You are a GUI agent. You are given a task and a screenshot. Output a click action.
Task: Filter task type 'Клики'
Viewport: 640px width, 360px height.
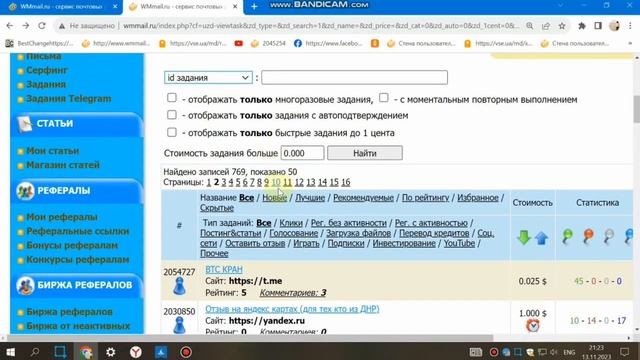click(x=291, y=223)
